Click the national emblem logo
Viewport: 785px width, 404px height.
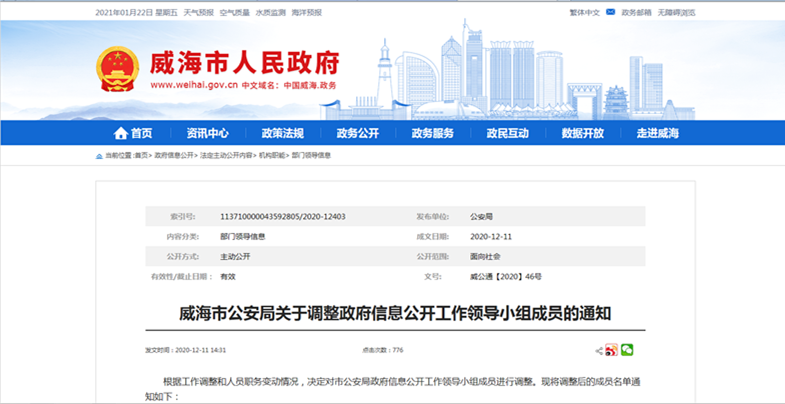pos(118,67)
